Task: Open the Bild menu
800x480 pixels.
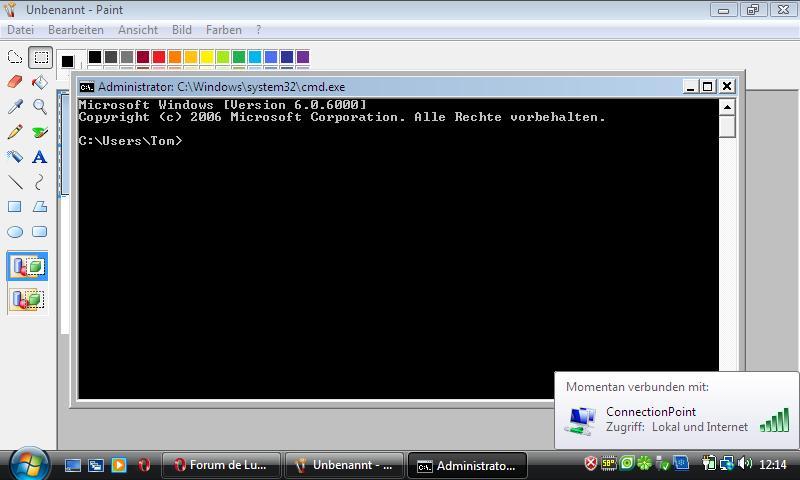Action: pos(182,30)
